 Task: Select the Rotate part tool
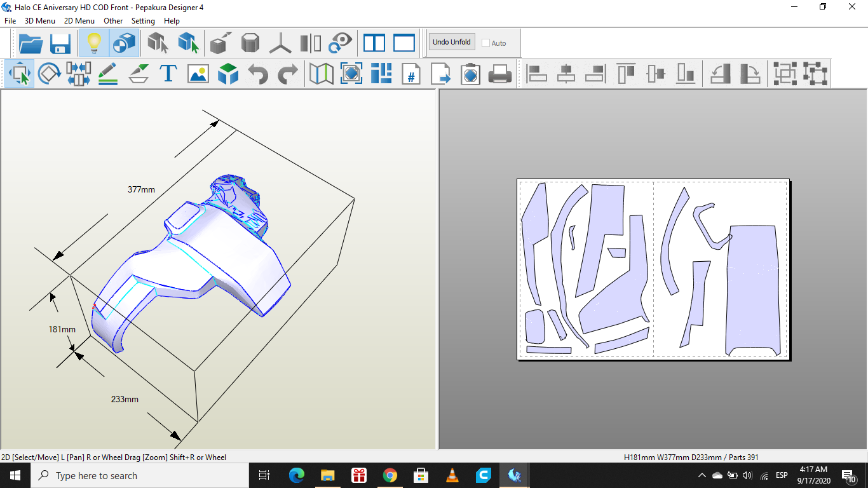coord(49,74)
